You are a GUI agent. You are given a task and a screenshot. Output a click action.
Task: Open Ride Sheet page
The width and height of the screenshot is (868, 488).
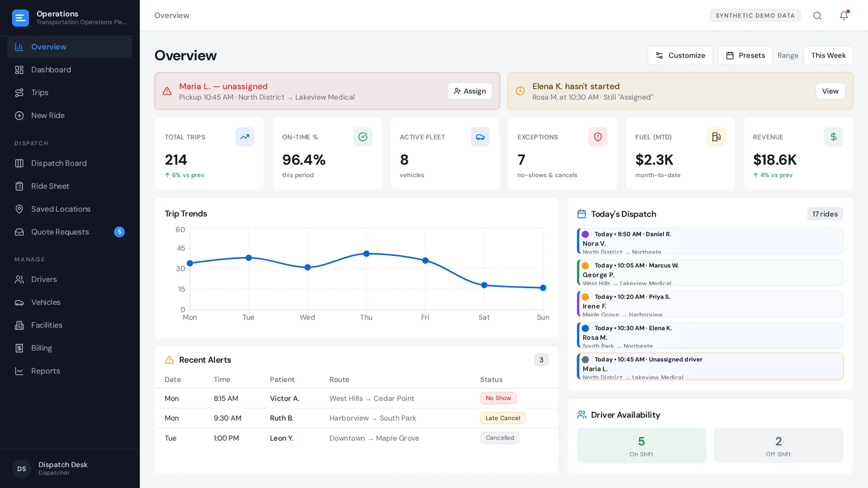(x=70, y=186)
